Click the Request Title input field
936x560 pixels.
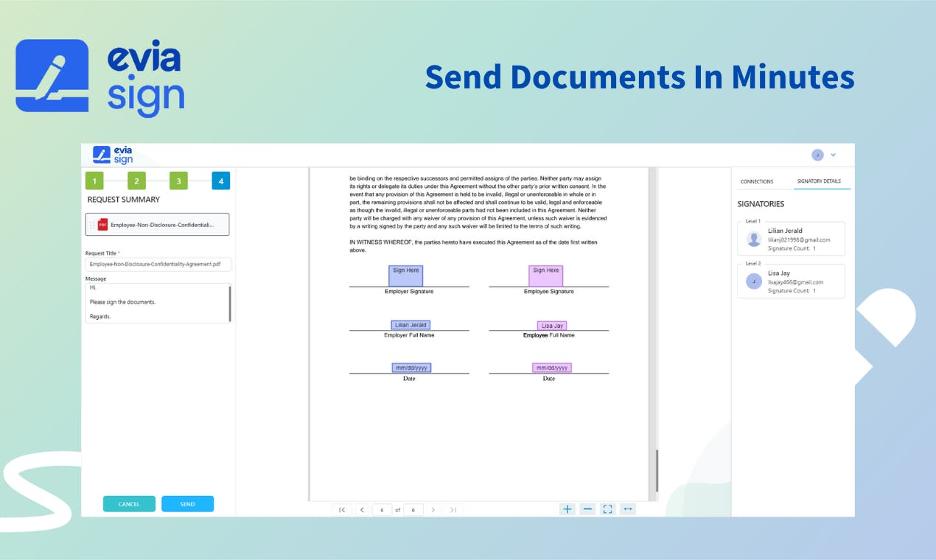tap(158, 264)
